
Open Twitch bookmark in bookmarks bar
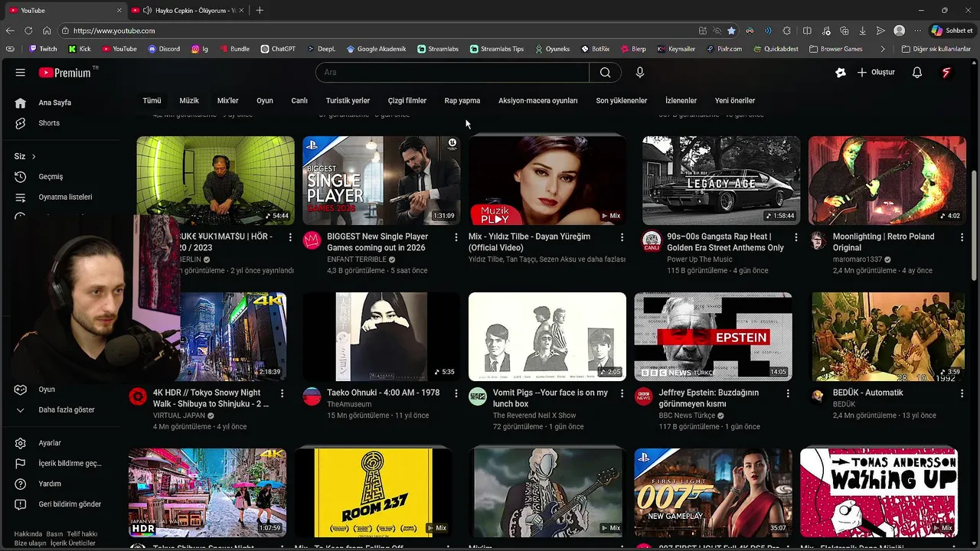pyautogui.click(x=43, y=49)
